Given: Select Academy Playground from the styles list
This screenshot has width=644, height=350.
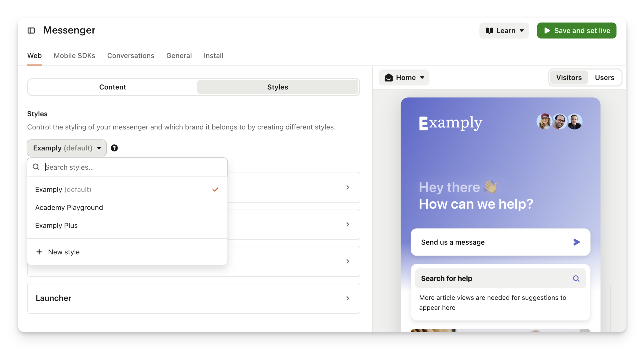Looking at the screenshot, I should tap(69, 207).
